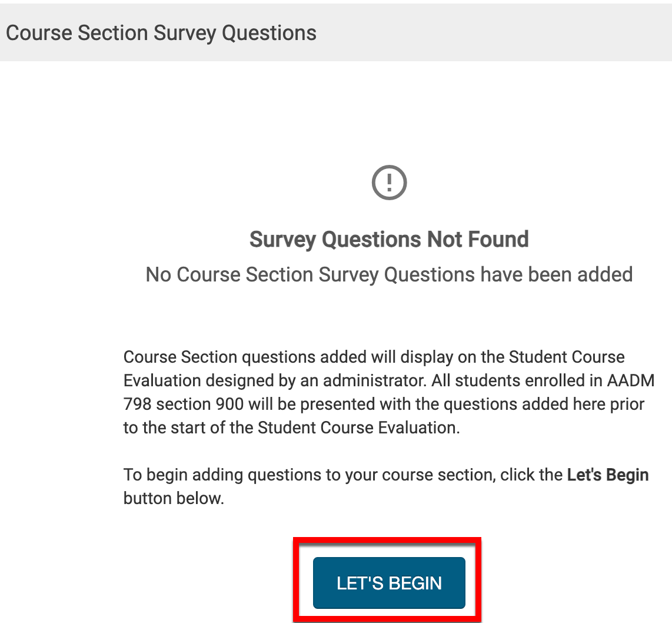672x623 pixels.
Task: Click the bold Let's Begin text in instructions
Action: 607,475
